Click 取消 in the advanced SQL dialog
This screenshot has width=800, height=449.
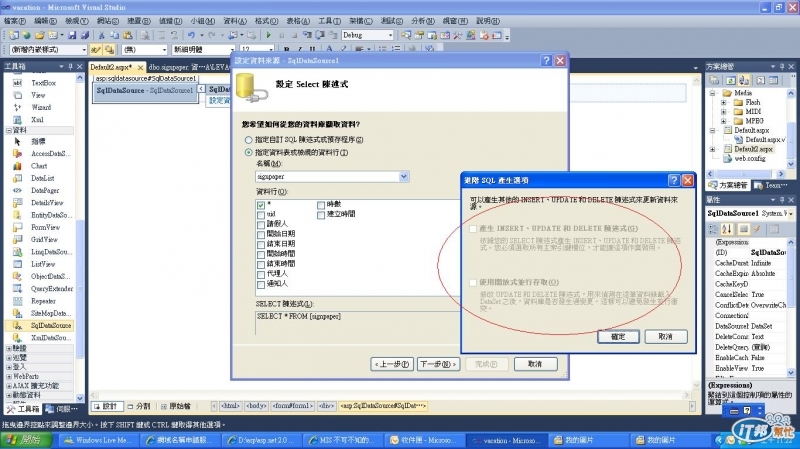[x=665, y=337]
